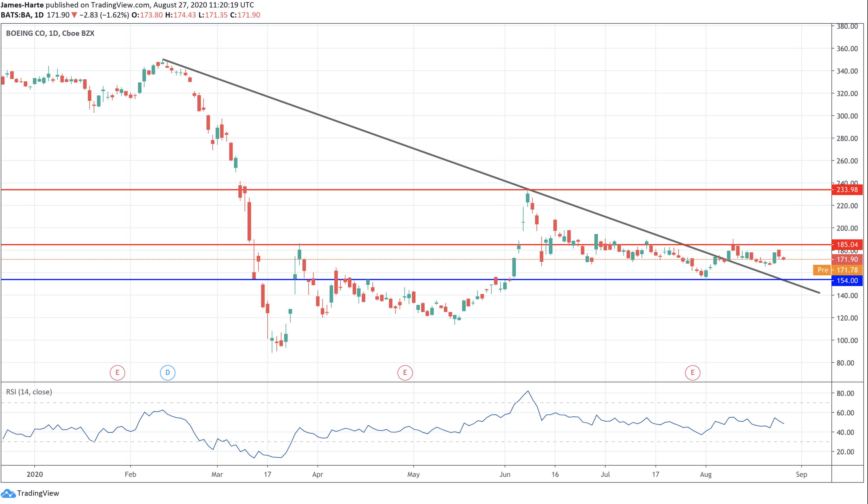This screenshot has height=504, width=868.
Task: Click the January earnings E marker
Action: tap(117, 372)
